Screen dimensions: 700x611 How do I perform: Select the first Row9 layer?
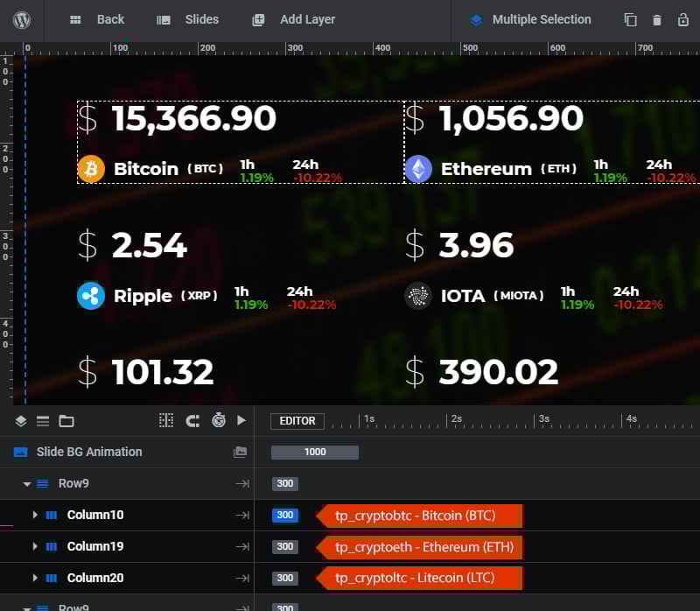(x=73, y=483)
